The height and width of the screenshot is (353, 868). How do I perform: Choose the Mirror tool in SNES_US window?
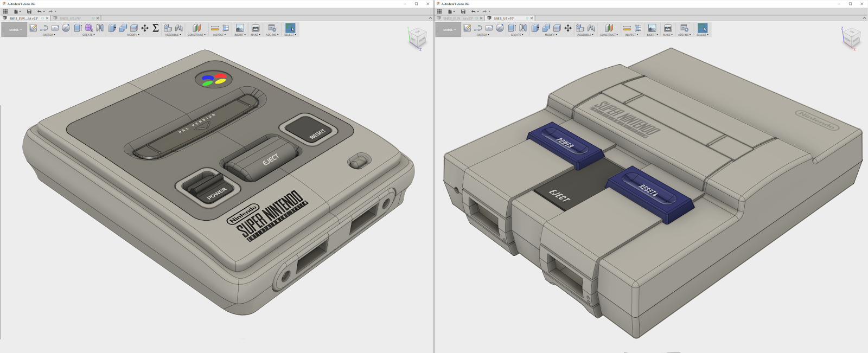tap(523, 28)
